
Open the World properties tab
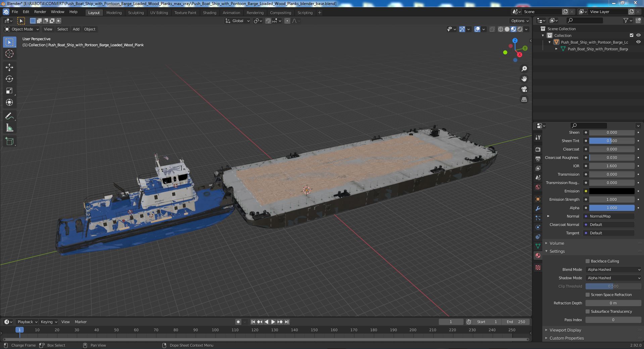(538, 187)
